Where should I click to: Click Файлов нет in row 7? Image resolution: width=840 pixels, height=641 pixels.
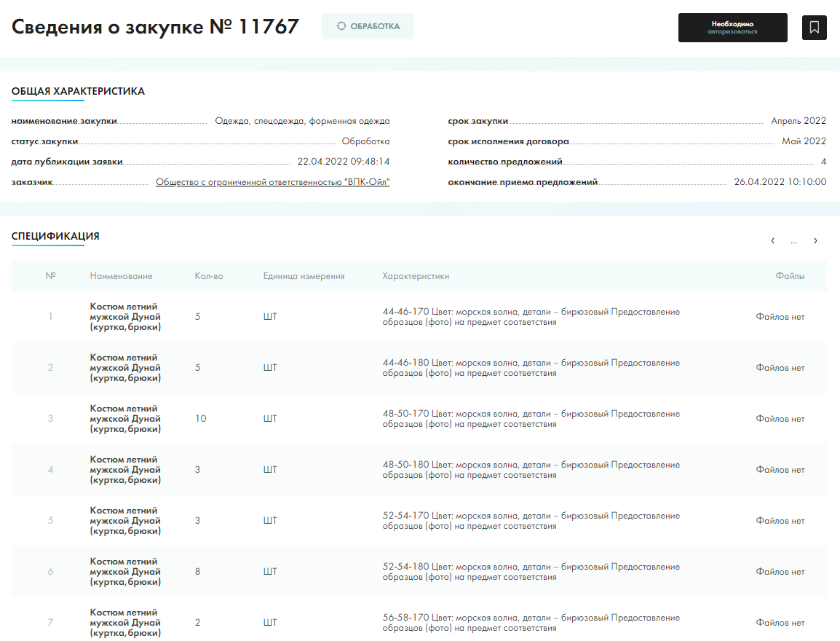click(x=780, y=622)
